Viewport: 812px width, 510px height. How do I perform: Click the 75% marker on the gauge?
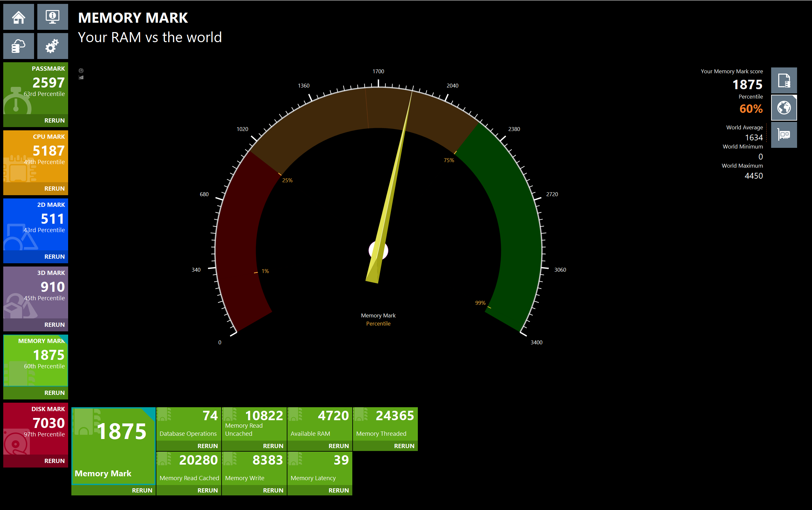(x=449, y=160)
